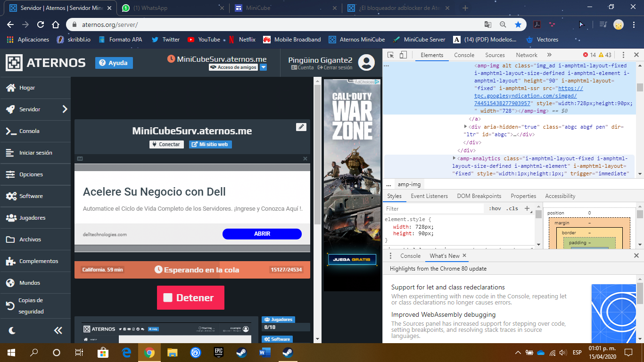Add a new style rule with plus icon
Screen dimensions: 644x362
(527, 208)
